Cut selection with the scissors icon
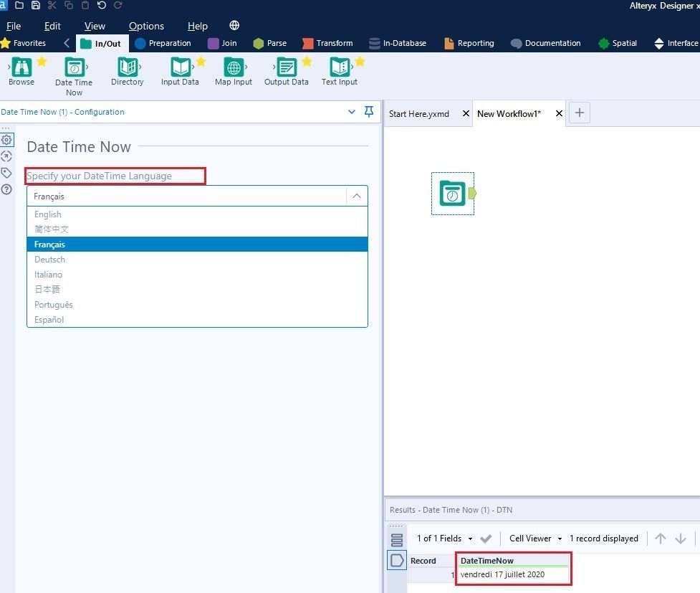 pyautogui.click(x=52, y=5)
